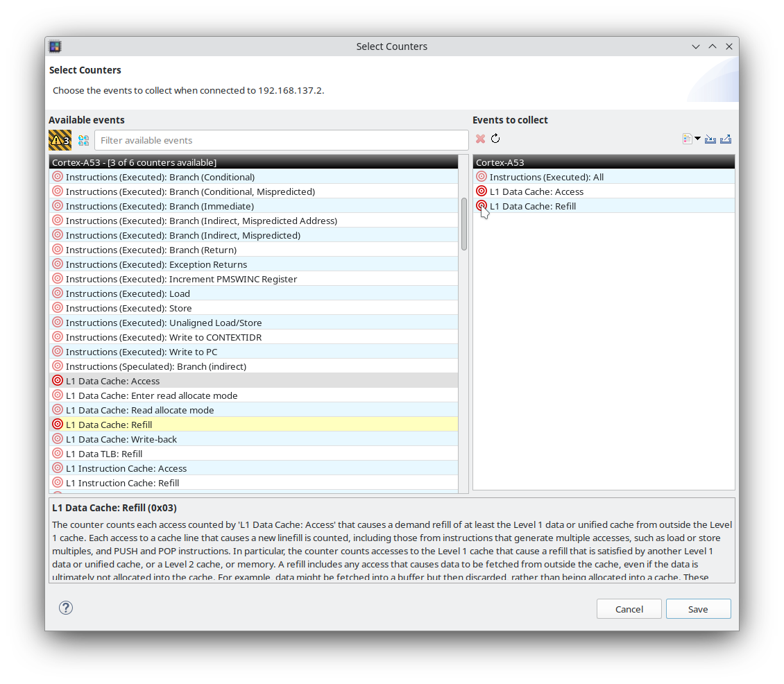The width and height of the screenshot is (784, 684).
Task: Open the counter templates document icon
Action: coord(687,138)
